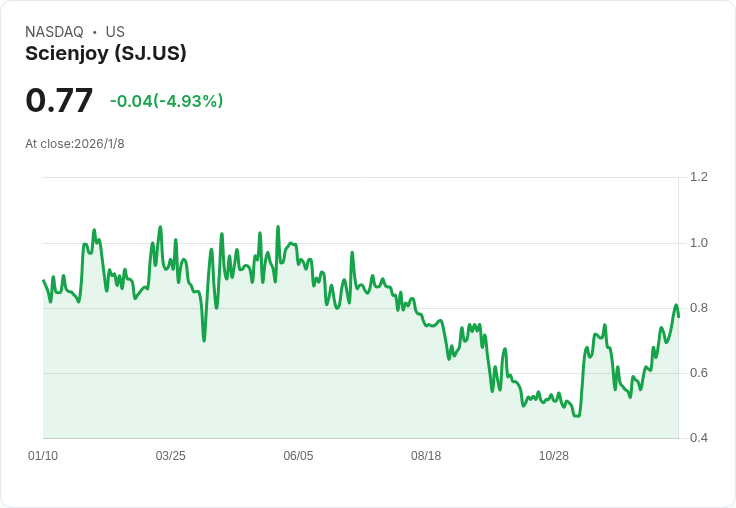
Task: Click the -0.04(-4.93%) price change
Action: (x=166, y=101)
